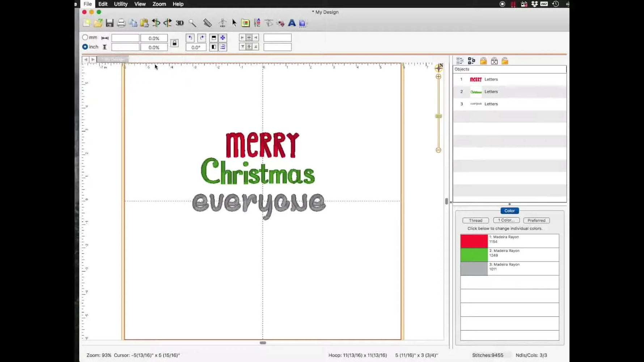Rotate design clockwise
This screenshot has width=644, height=362.
click(x=202, y=38)
